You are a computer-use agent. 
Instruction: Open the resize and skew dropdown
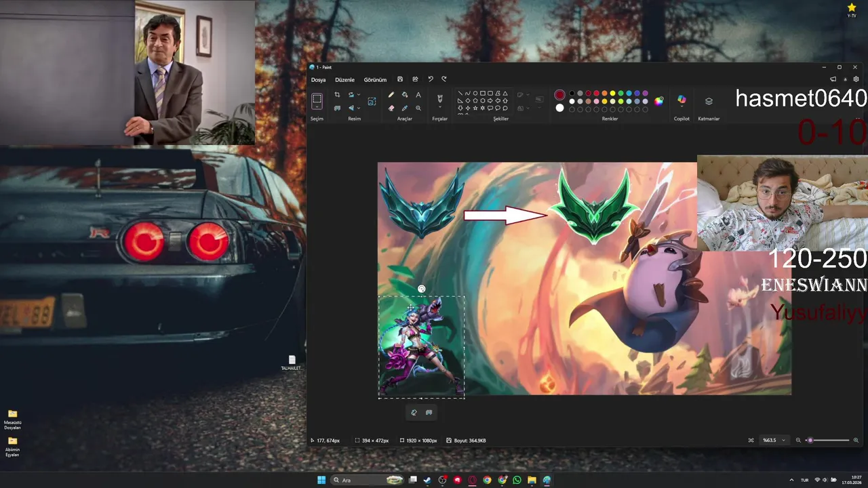(359, 95)
